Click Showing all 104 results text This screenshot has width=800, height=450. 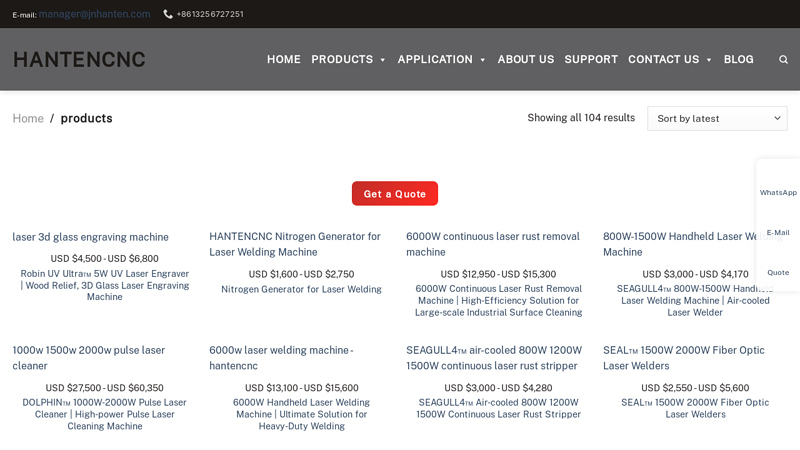coord(581,118)
